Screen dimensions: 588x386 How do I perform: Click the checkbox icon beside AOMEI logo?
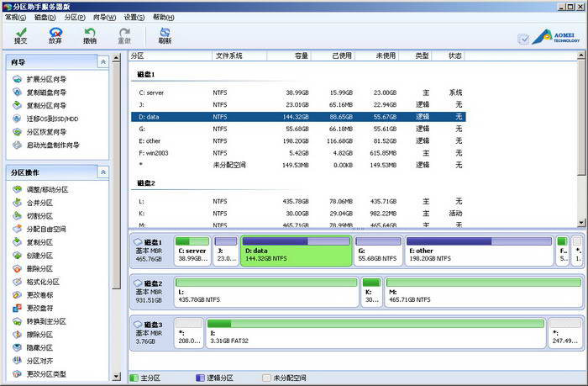[x=523, y=38]
